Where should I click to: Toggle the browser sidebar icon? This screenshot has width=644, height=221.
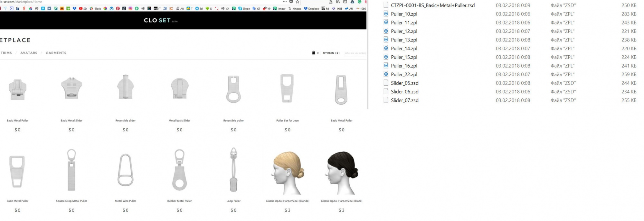tap(345, 2)
